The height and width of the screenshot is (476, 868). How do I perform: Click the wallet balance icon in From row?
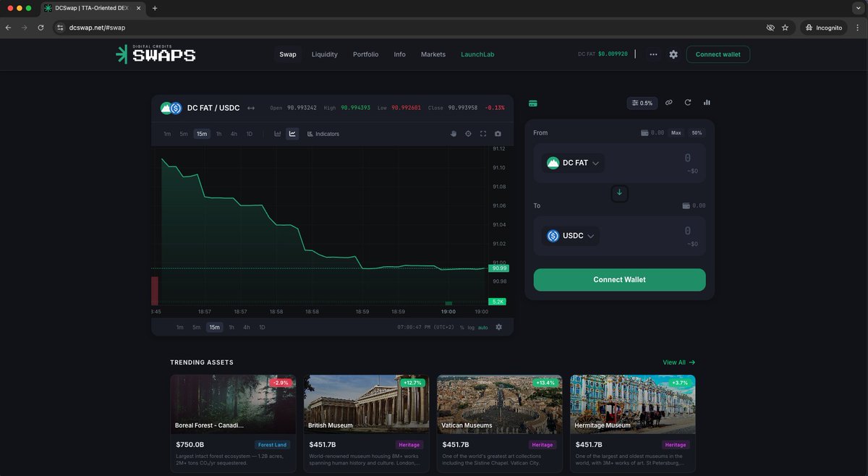click(x=644, y=133)
